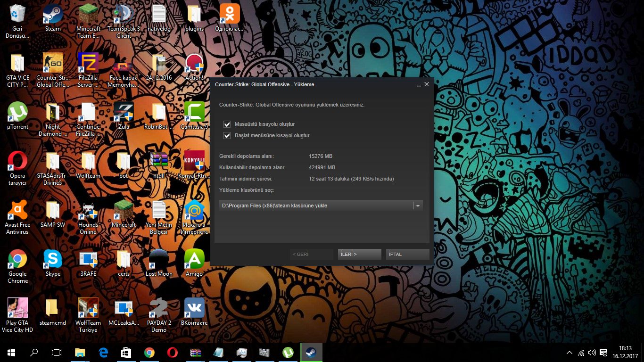Select the steamcmd folder icon
This screenshot has width=644, height=362.
click(x=53, y=312)
